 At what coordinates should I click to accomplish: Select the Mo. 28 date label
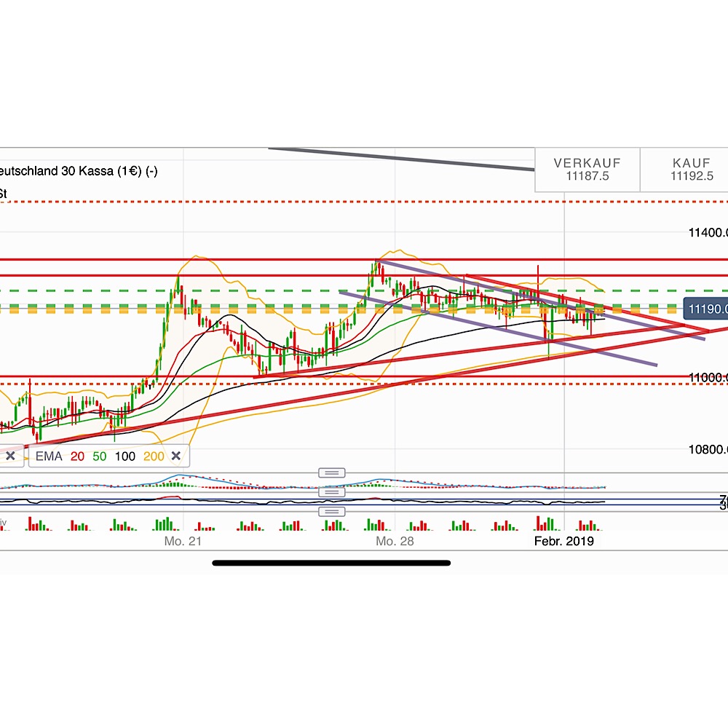click(x=394, y=541)
